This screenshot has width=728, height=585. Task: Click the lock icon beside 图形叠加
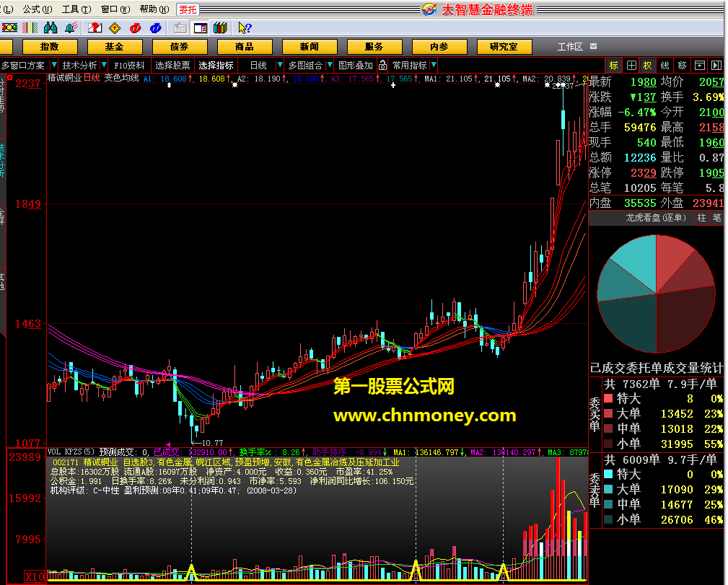pos(382,66)
